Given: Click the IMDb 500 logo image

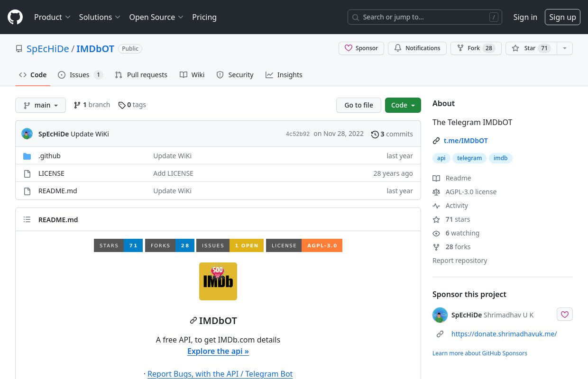Looking at the screenshot, I should click(x=218, y=281).
